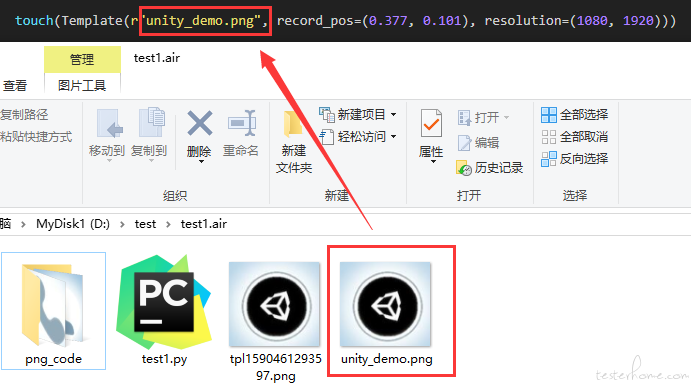This screenshot has width=691, height=390.
Task: Open the 管理 (Manage) ribbon tab
Action: (82, 59)
